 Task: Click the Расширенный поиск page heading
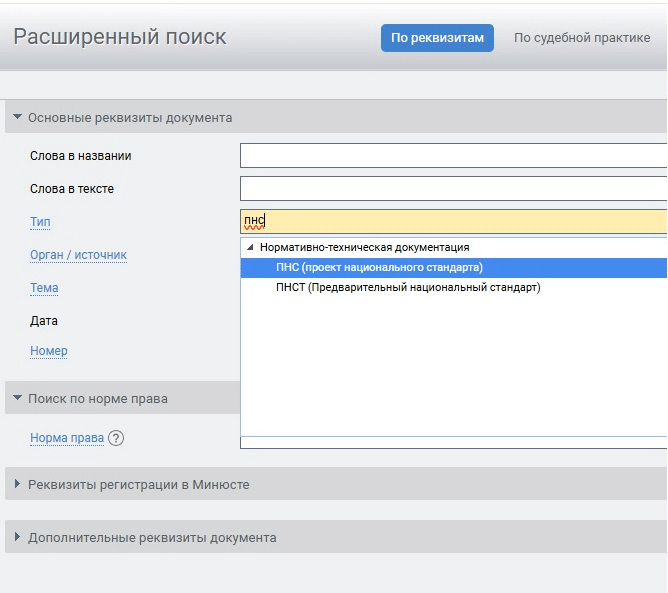[x=120, y=38]
